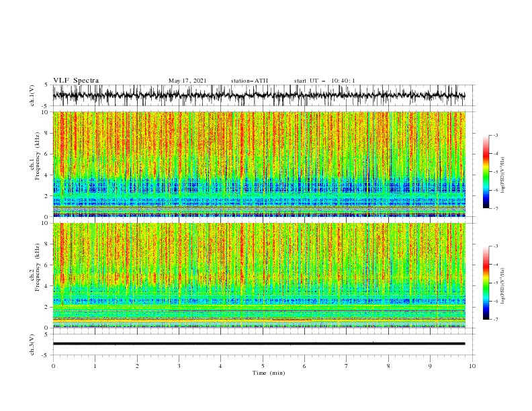
Task: Click the "Time (min)" axis title
Action: click(269, 373)
